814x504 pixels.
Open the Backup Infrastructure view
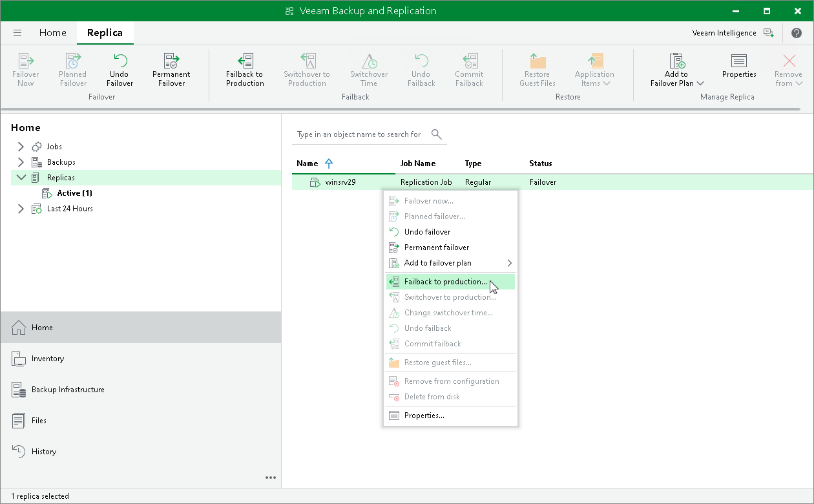coord(68,390)
